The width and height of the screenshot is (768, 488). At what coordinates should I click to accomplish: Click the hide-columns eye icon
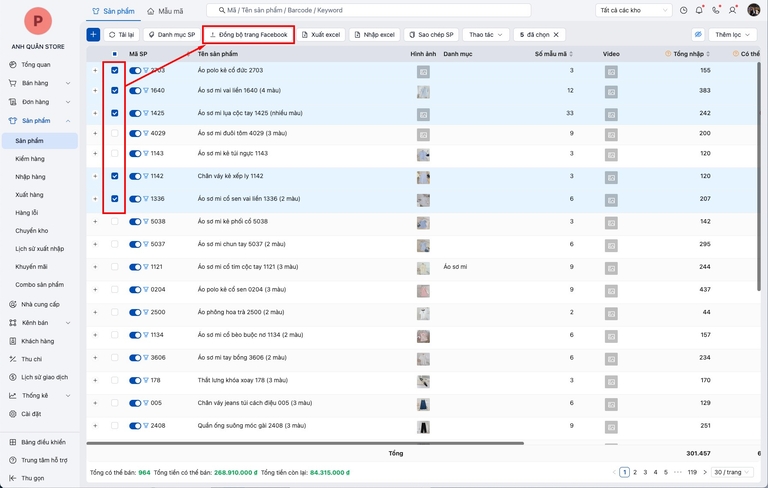(699, 34)
